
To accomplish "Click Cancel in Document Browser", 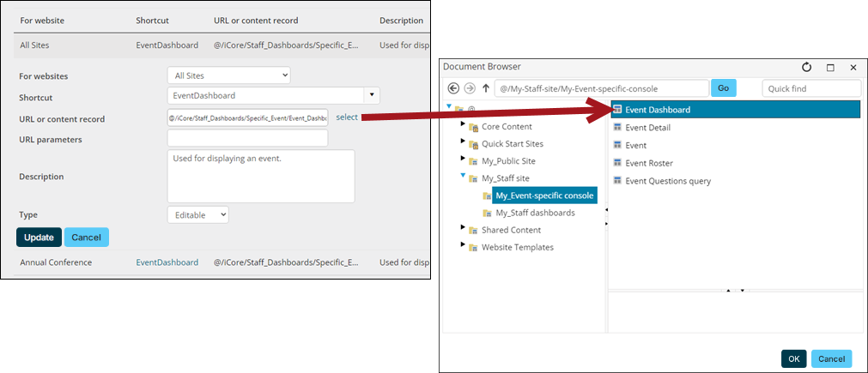I will click(831, 358).
